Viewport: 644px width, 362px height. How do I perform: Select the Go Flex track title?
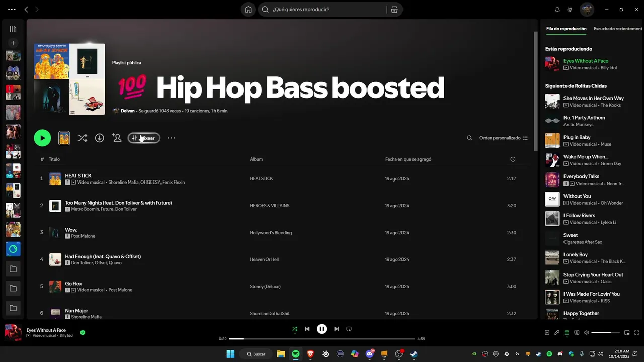[73, 284]
